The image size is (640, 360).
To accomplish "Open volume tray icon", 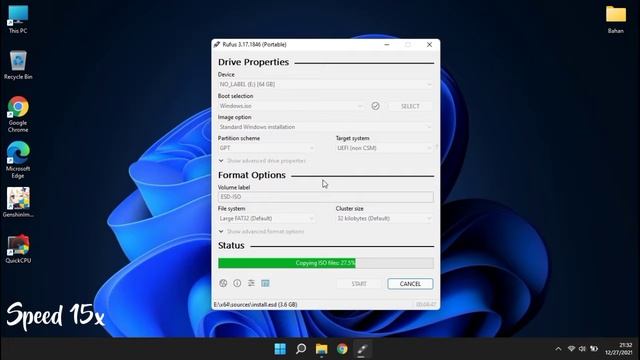I will pyautogui.click(x=582, y=349).
